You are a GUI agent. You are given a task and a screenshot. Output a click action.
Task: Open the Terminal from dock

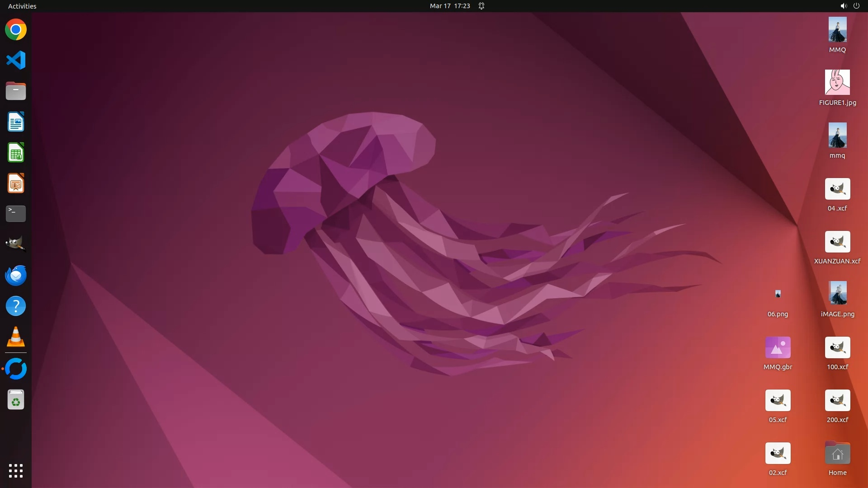pos(16,214)
